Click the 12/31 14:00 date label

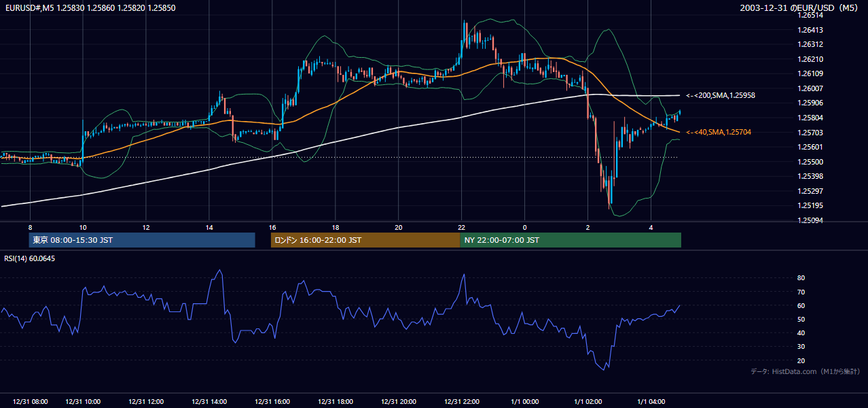point(209,402)
